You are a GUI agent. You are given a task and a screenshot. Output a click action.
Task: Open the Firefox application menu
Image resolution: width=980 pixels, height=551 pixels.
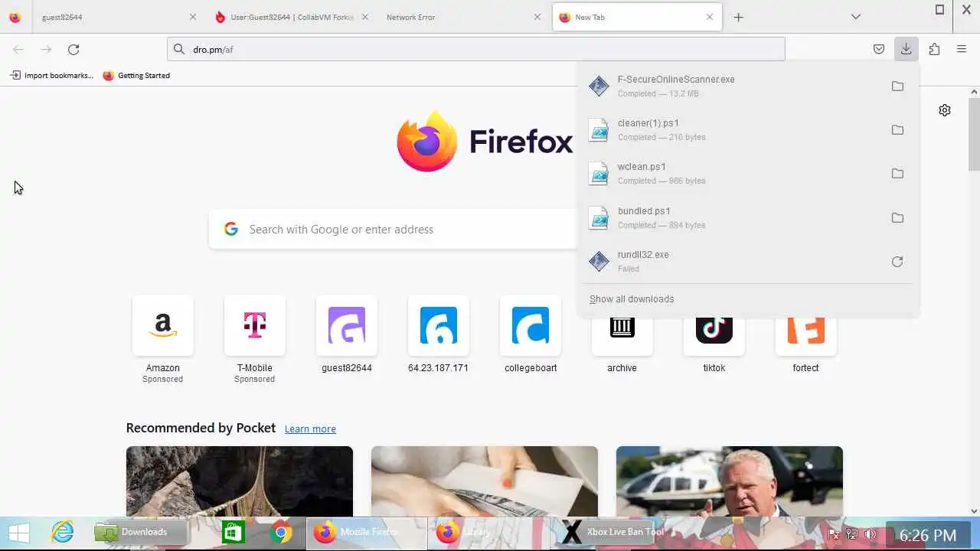pos(962,50)
